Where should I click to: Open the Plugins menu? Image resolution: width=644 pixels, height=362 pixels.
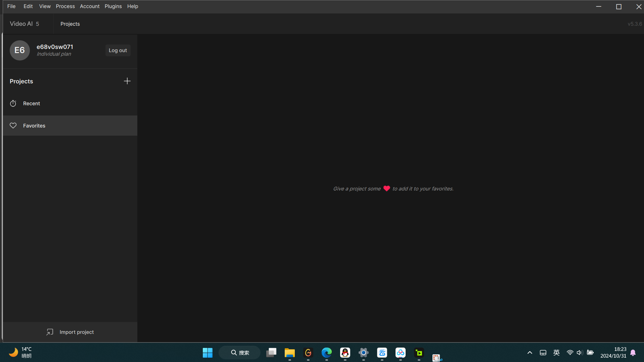point(113,6)
